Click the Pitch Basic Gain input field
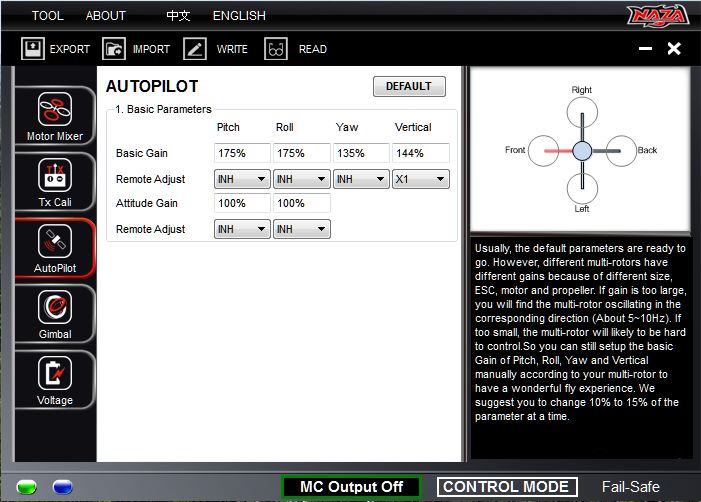The height and width of the screenshot is (502, 701). coord(242,153)
